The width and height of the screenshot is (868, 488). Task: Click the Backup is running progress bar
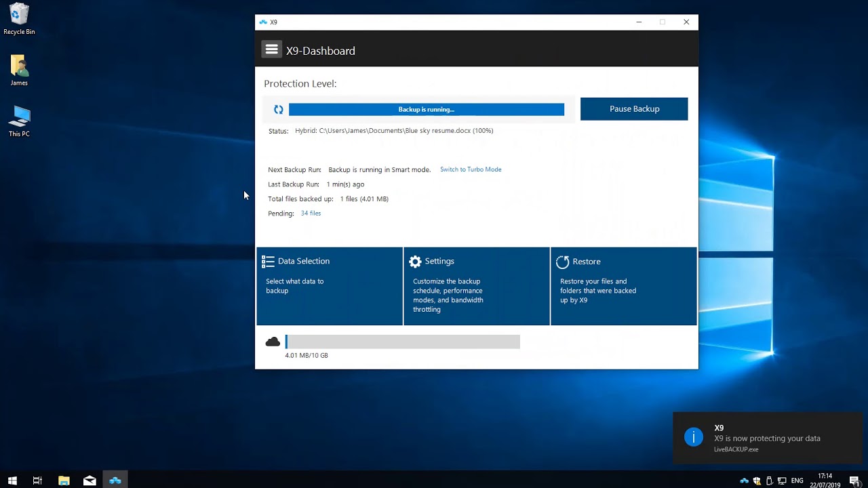click(x=426, y=109)
